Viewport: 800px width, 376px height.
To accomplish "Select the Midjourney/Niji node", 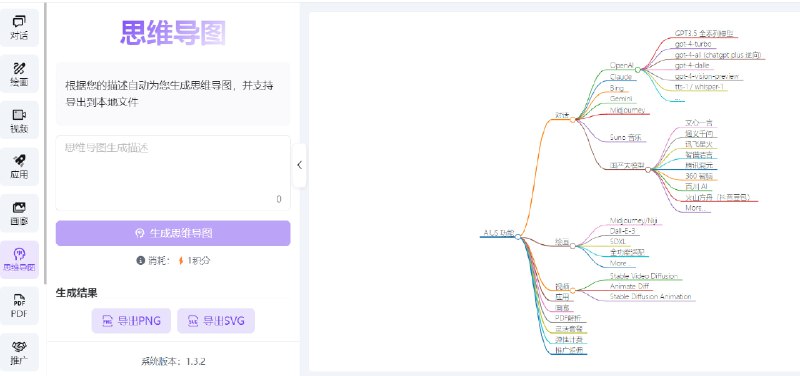I will click(x=634, y=220).
